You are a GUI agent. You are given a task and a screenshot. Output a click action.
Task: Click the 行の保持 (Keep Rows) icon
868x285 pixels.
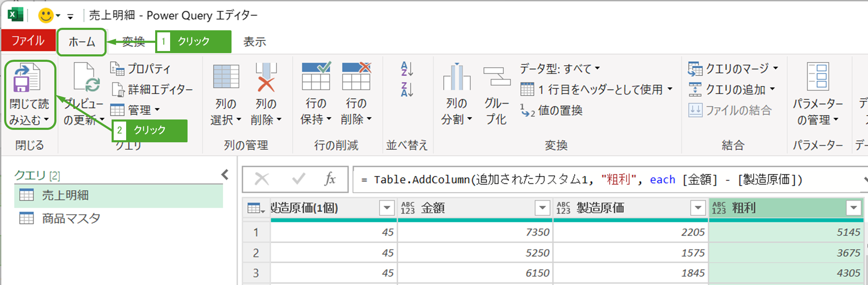pyautogui.click(x=316, y=77)
